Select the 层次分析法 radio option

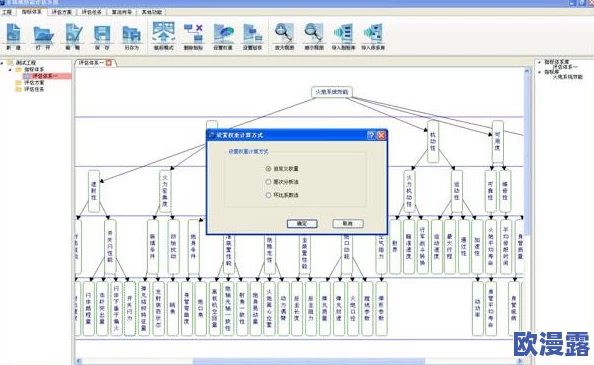268,182
